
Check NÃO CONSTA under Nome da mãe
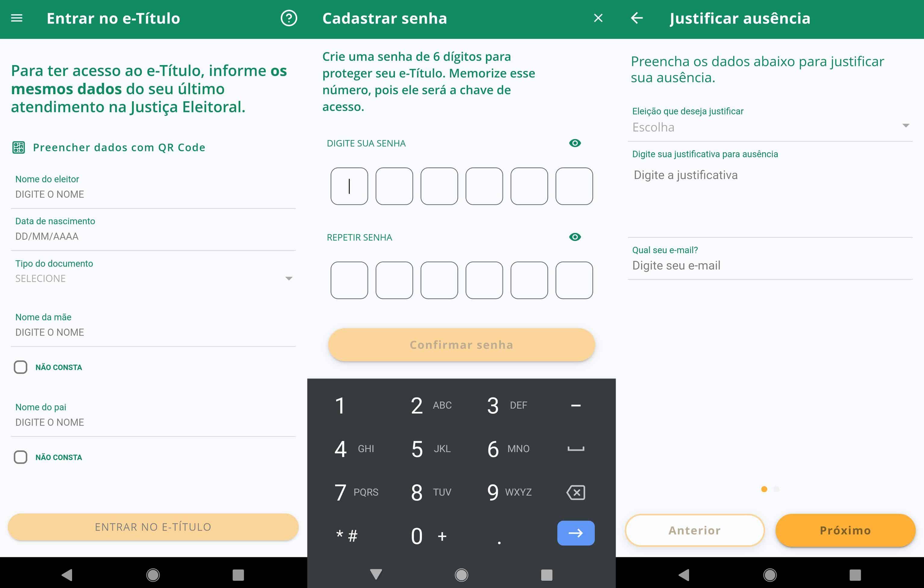click(x=20, y=367)
